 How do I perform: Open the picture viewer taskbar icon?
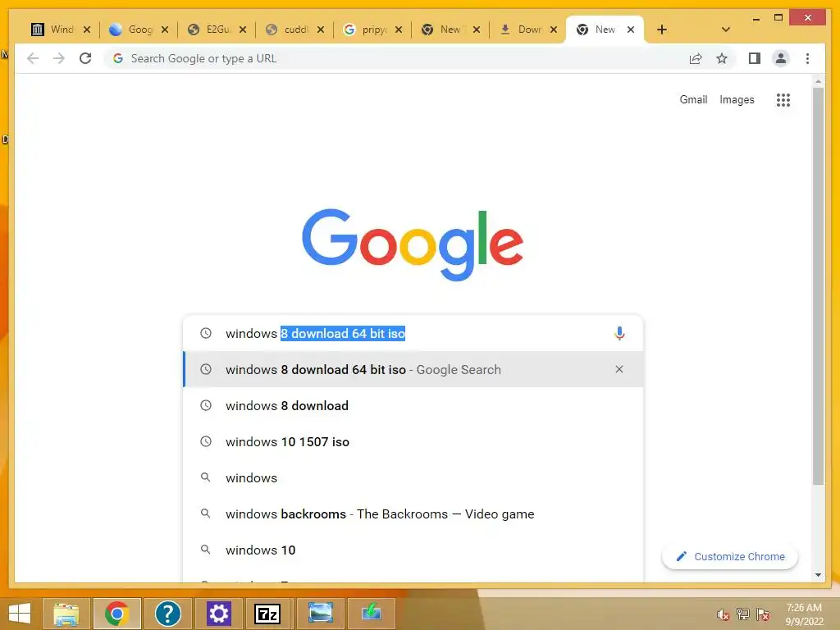[321, 614]
